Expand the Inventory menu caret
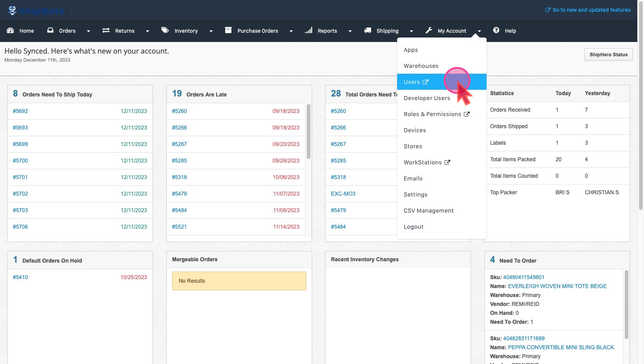644x364 pixels. pos(211,31)
